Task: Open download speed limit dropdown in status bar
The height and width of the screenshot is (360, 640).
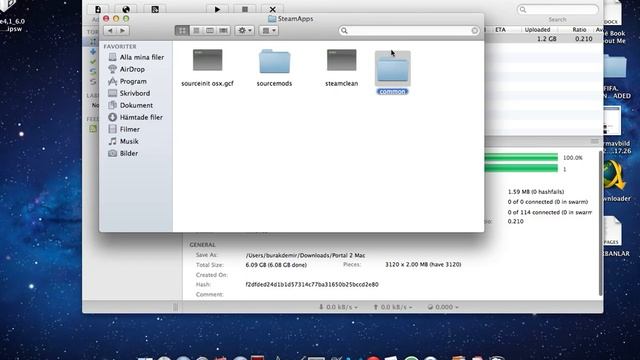Action: pyautogui.click(x=338, y=307)
